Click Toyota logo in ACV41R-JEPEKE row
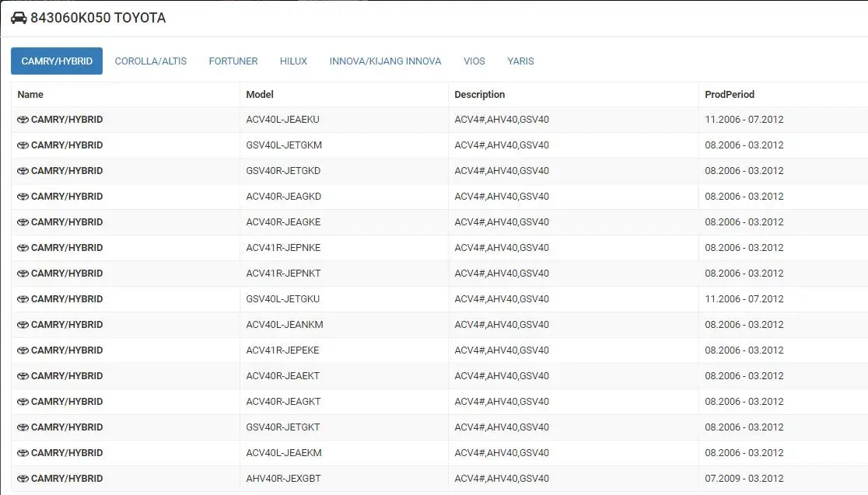The image size is (868, 495). [x=23, y=350]
